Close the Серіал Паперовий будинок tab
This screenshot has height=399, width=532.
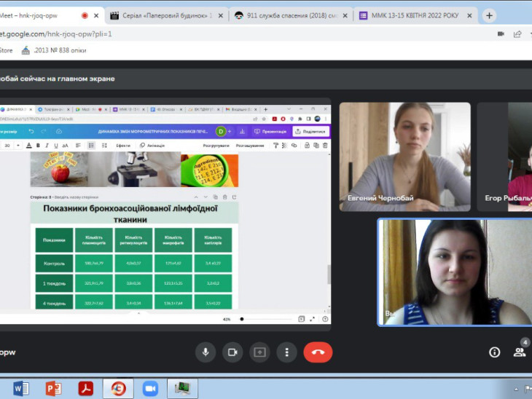(x=221, y=15)
